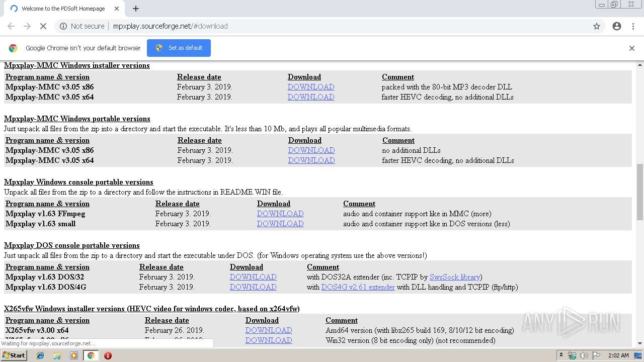Click the Mpxplay-MMC Windows portable versions heading
The height and width of the screenshot is (362, 644).
[x=77, y=119]
